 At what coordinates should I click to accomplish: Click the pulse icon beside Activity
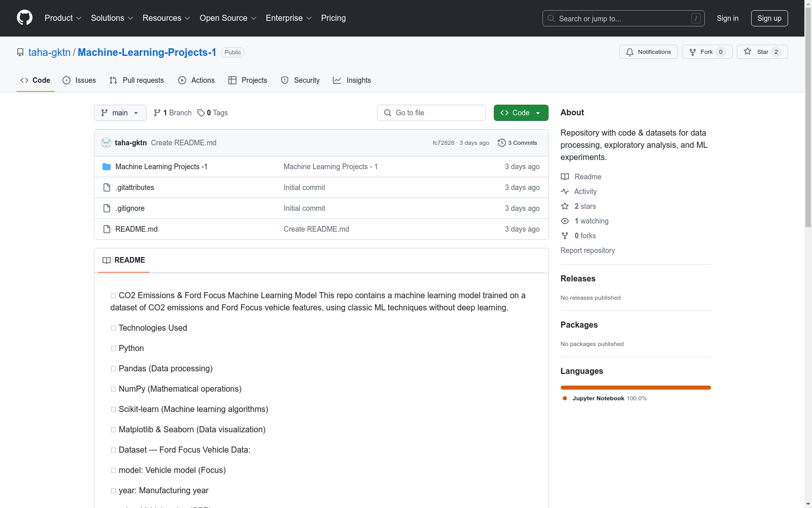[565, 192]
